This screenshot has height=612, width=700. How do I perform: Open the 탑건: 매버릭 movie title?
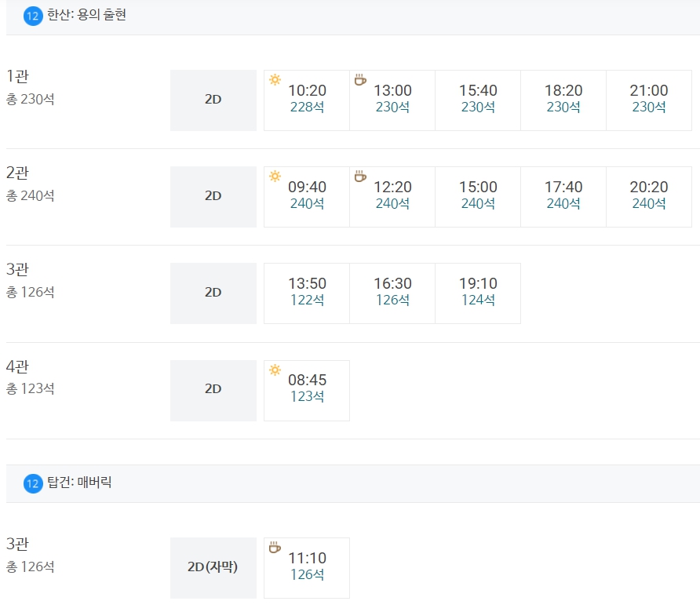click(x=79, y=482)
